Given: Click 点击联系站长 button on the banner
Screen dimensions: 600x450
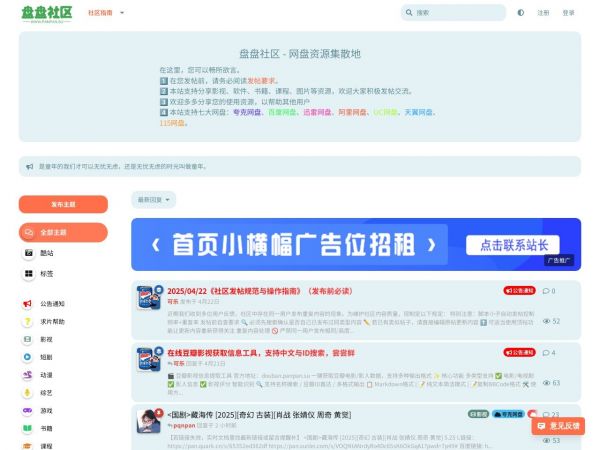Looking at the screenshot, I should pos(513,245).
